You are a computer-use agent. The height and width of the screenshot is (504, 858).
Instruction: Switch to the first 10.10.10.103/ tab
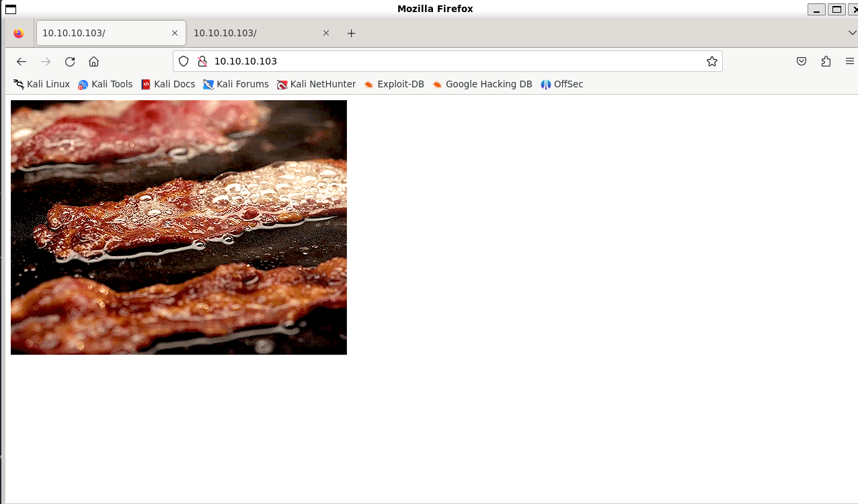(111, 33)
